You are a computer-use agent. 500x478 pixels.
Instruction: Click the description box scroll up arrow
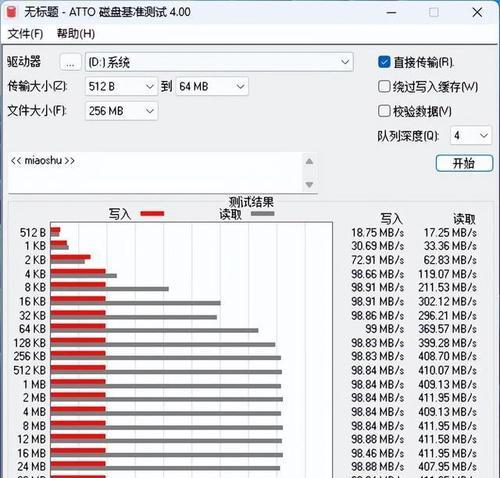[309, 162]
